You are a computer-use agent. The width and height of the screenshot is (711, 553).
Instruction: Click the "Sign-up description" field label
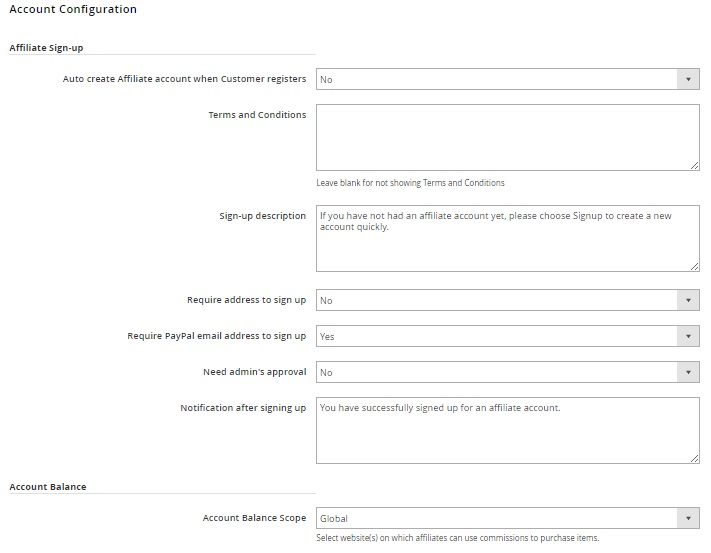pyautogui.click(x=263, y=215)
